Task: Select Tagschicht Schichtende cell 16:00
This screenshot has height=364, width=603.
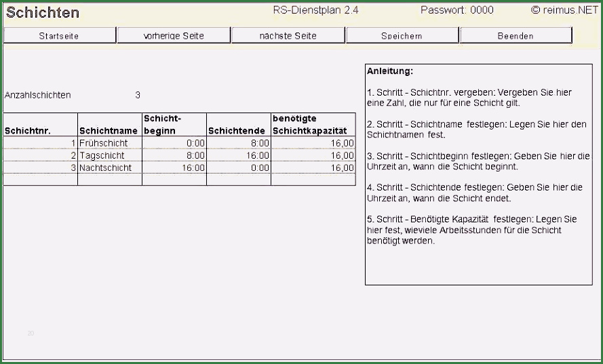Action: tap(239, 155)
